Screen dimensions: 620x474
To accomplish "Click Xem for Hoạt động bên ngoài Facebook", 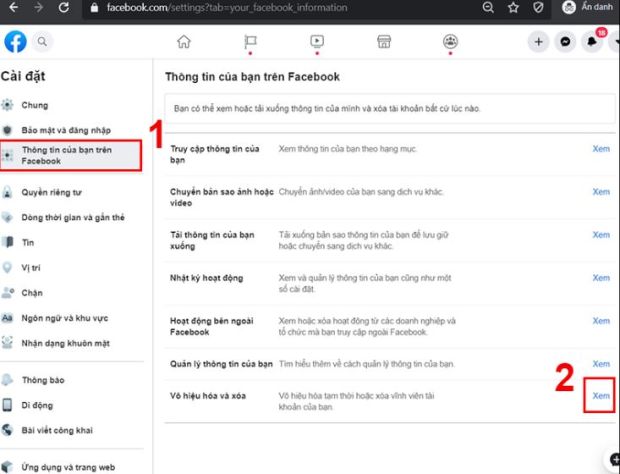I will pos(601,321).
